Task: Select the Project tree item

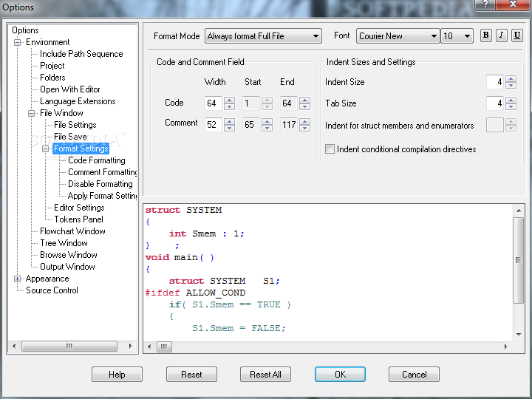Action: [x=52, y=66]
